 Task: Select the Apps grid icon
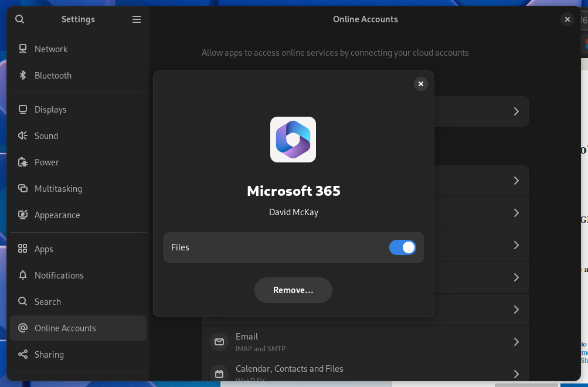(23, 249)
